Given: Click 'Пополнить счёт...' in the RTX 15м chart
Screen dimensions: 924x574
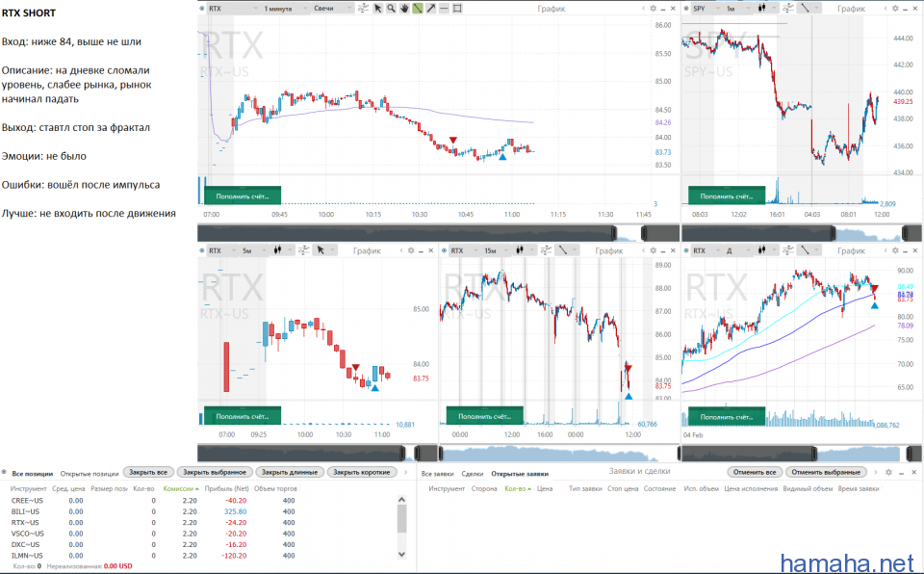Looking at the screenshot, I should point(484,416).
